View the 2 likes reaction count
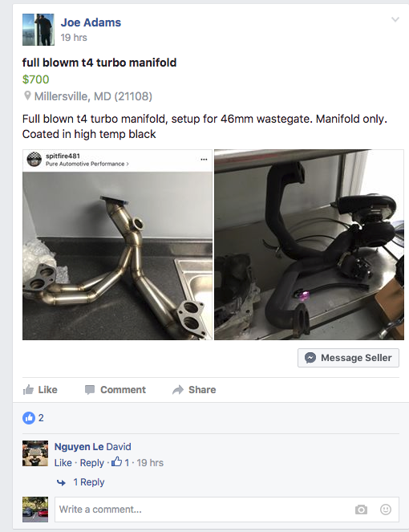 click(x=33, y=418)
